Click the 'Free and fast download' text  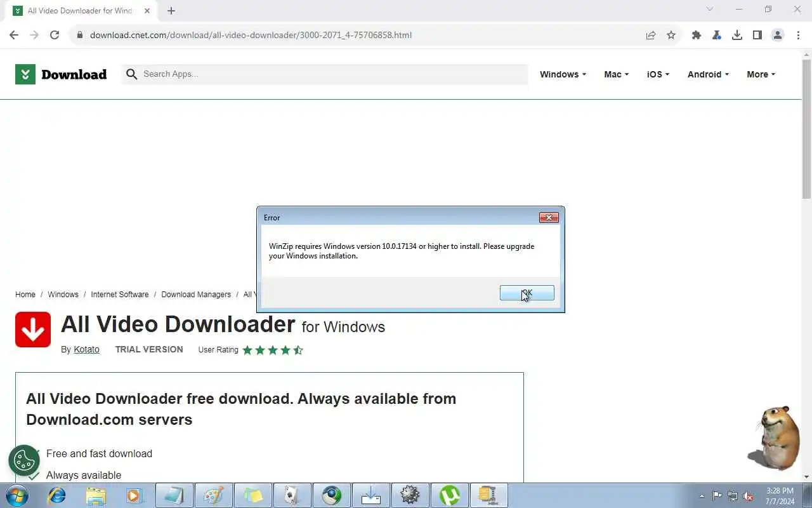(x=99, y=453)
